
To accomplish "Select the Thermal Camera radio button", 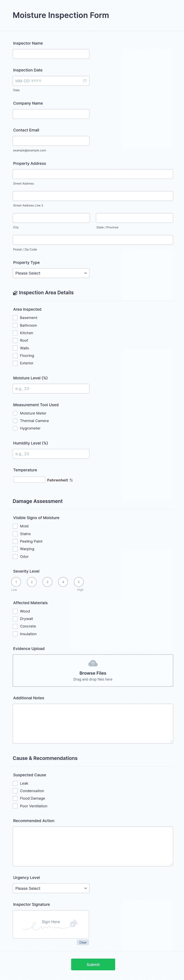I will coord(15,421).
